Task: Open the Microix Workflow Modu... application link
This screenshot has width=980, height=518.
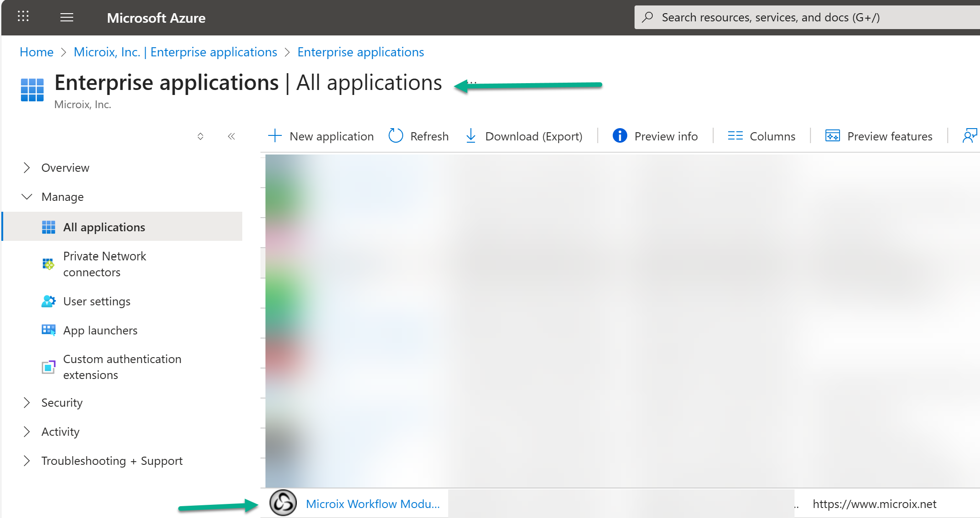Action: pos(373,504)
